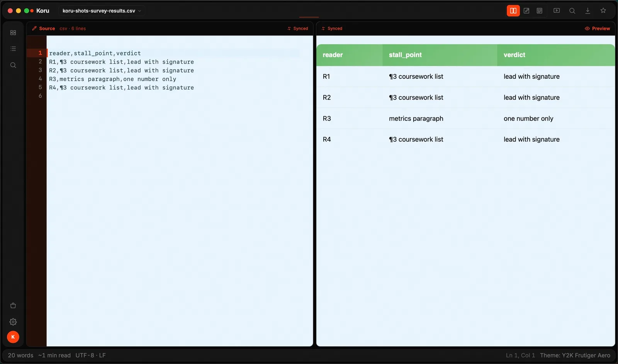Click line number 6 in the gutter

(40, 96)
